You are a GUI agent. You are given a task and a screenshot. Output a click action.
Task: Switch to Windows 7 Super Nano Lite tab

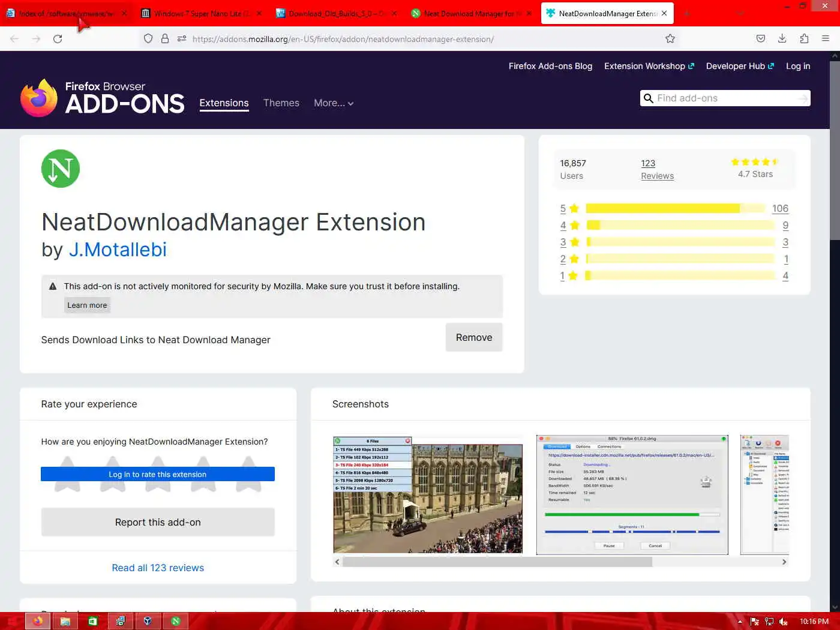(202, 13)
